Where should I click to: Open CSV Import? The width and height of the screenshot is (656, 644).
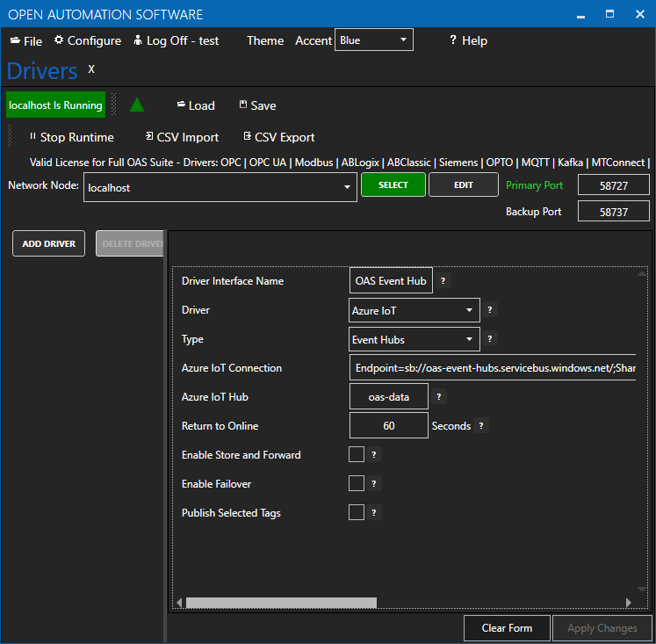[181, 137]
